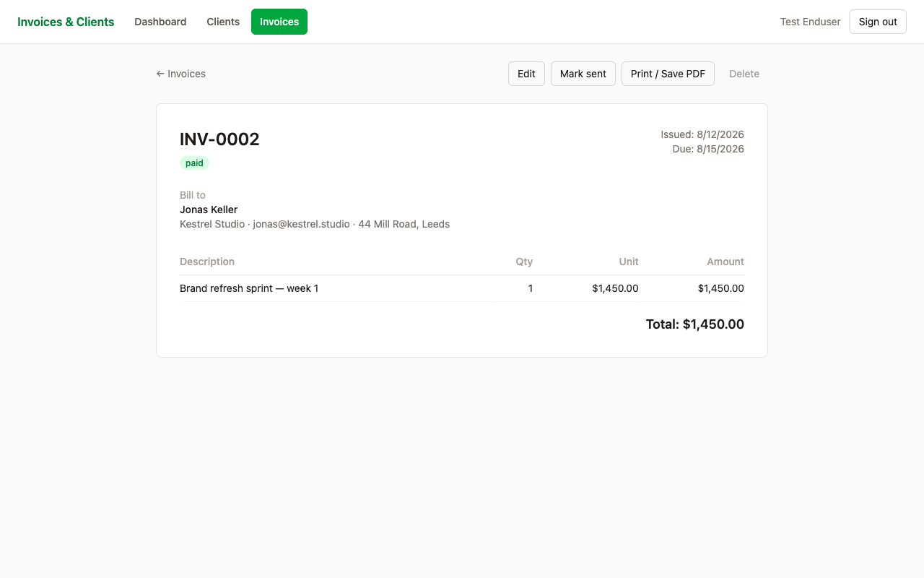Mark invoice as sent
This screenshot has width=924, height=578.
point(583,74)
